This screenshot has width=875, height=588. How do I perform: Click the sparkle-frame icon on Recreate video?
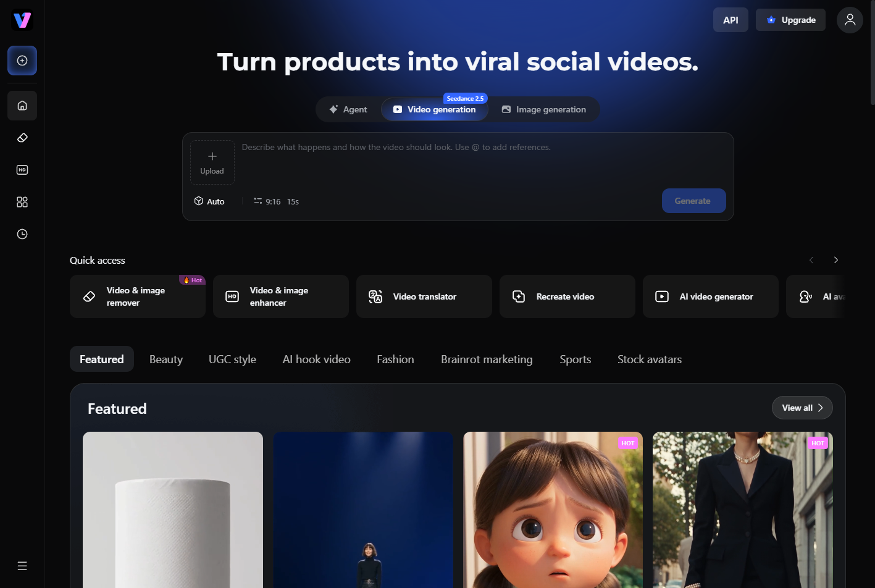(x=519, y=296)
